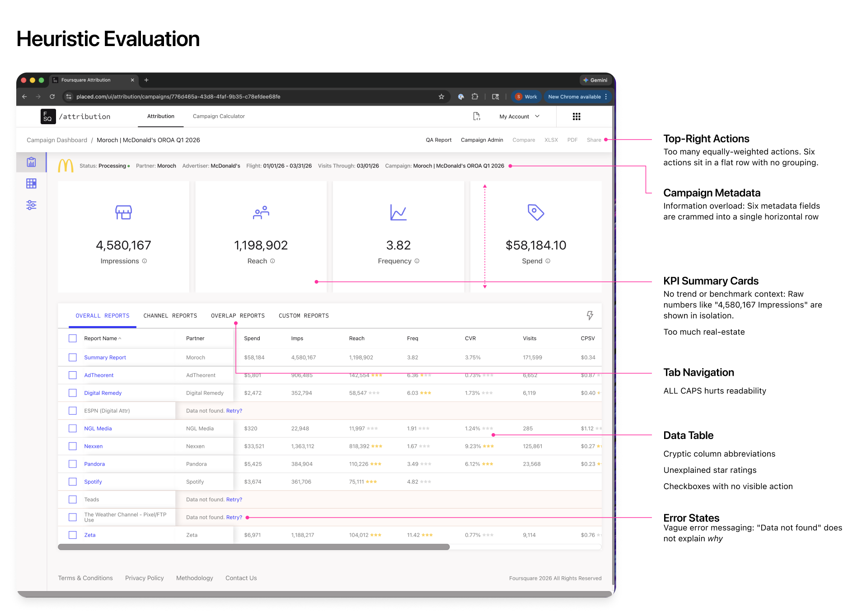
Task: Click the lightning bolt icon above the table
Action: tap(590, 315)
